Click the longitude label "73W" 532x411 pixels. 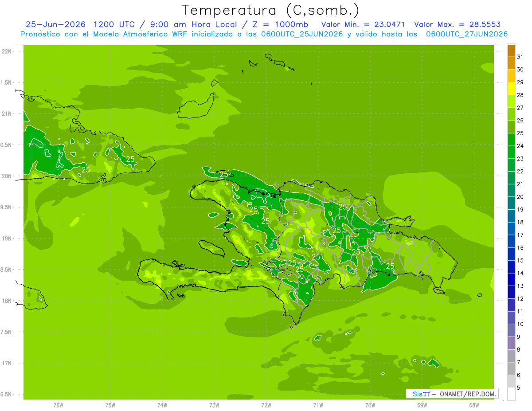(x=214, y=405)
